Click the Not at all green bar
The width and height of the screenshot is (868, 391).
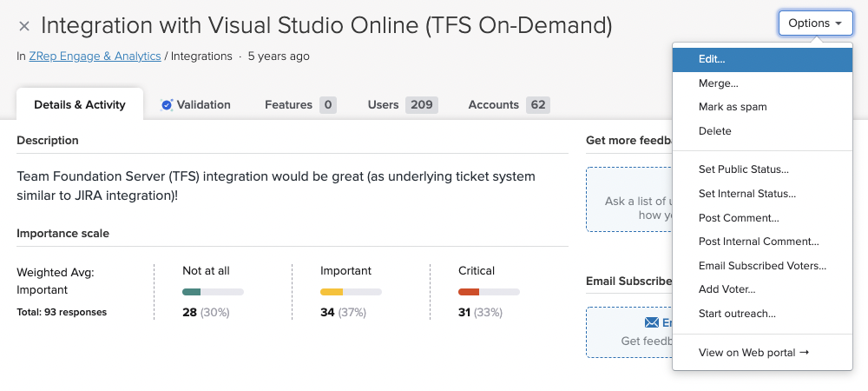pos(214,292)
